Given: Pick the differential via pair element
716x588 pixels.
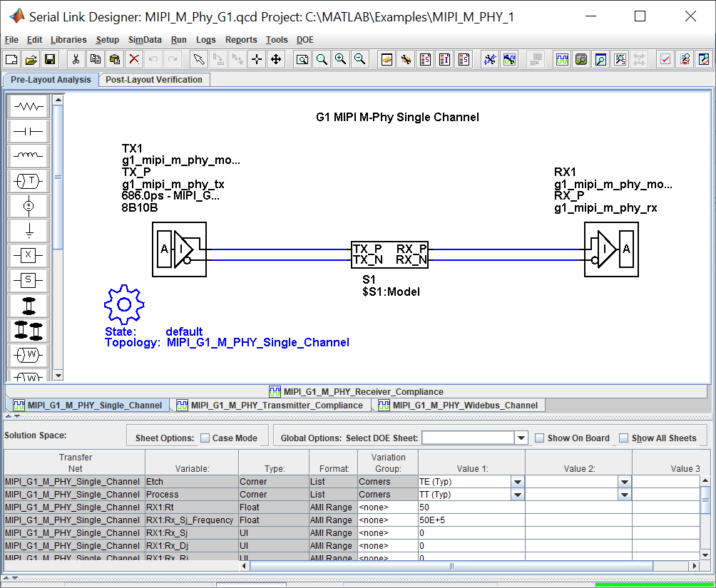Looking at the screenshot, I should coord(29,329).
